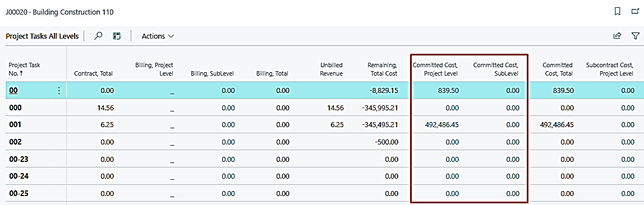Click the Billing, Total column header
This screenshot has height=205, width=644.
[x=272, y=73]
